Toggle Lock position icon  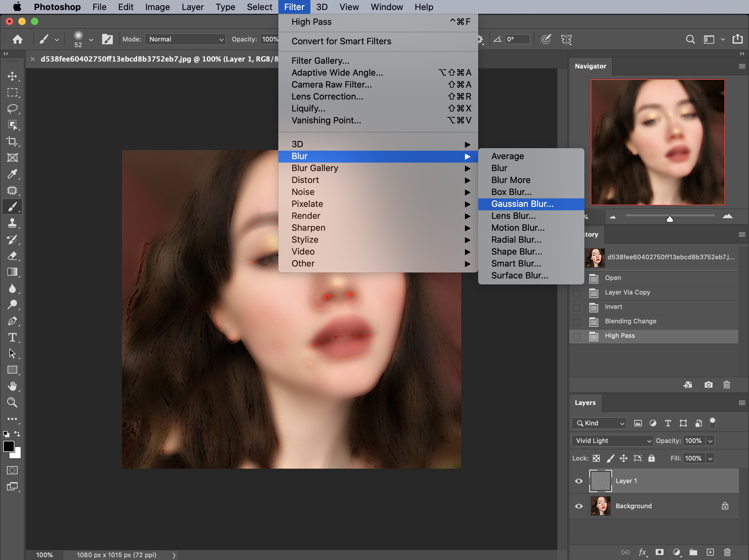[623, 458]
